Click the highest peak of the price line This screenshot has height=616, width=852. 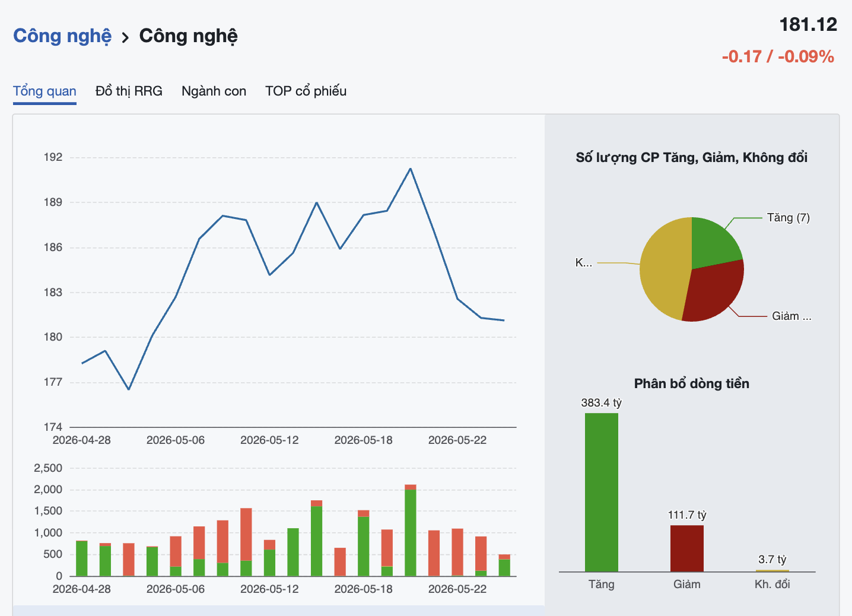click(x=411, y=169)
